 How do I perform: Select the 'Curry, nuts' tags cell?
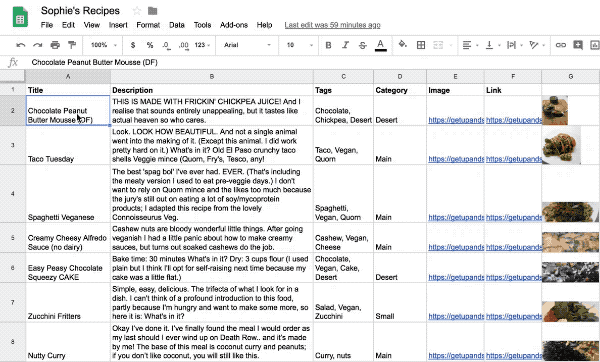(343, 342)
